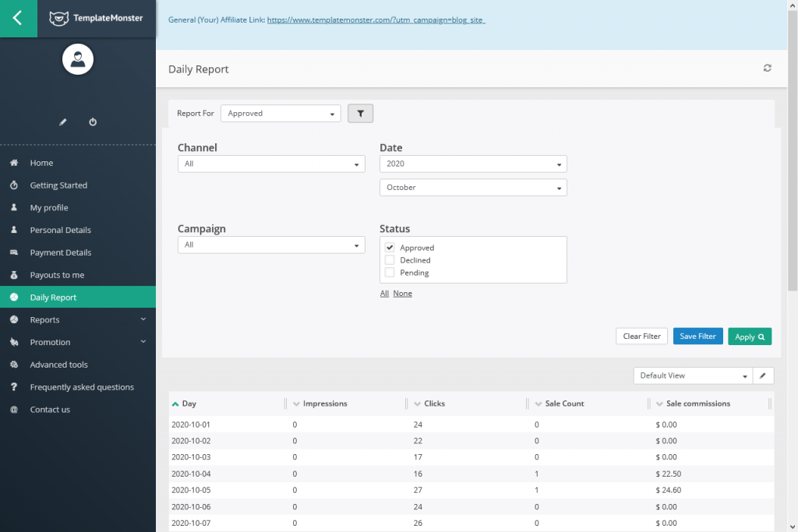Image resolution: width=798 pixels, height=532 pixels.
Task: Check the Declined status checkbox
Action: click(x=390, y=260)
